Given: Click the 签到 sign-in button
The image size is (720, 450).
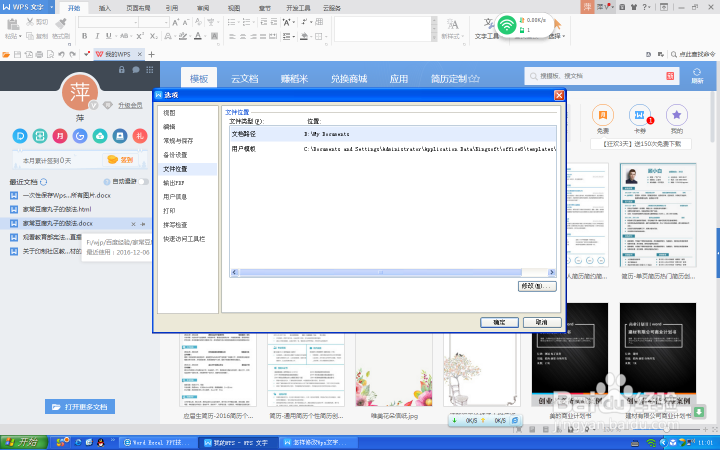Looking at the screenshot, I should (120, 160).
